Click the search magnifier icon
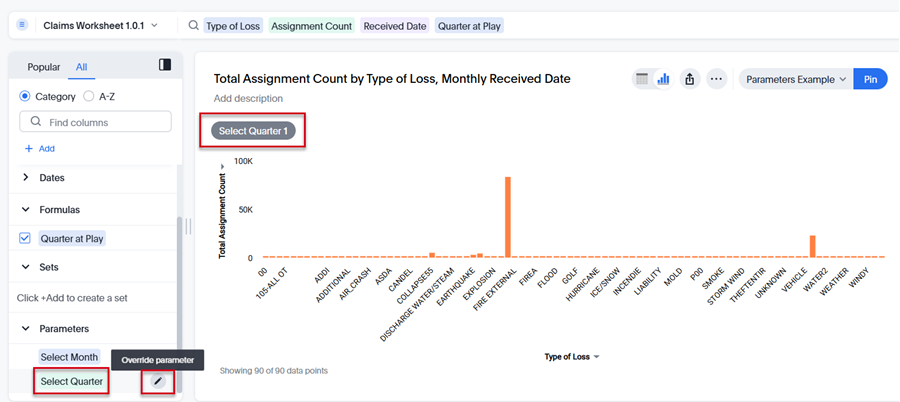The image size is (900, 402). pyautogui.click(x=194, y=26)
